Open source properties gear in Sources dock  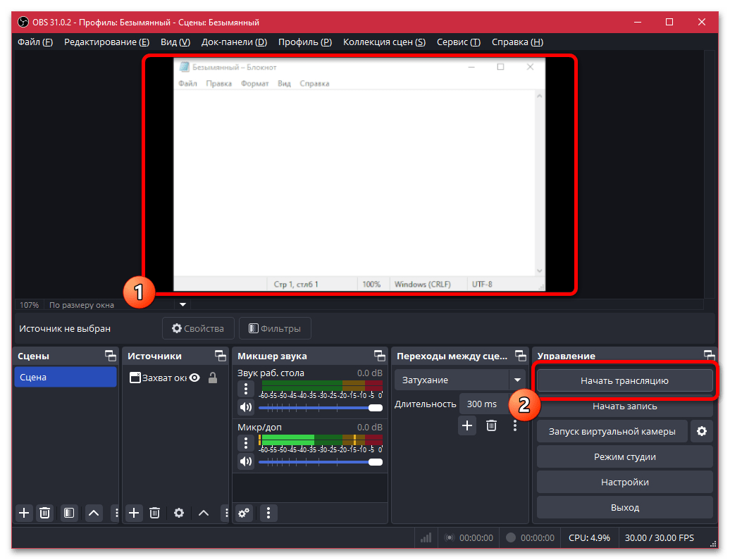179,513
